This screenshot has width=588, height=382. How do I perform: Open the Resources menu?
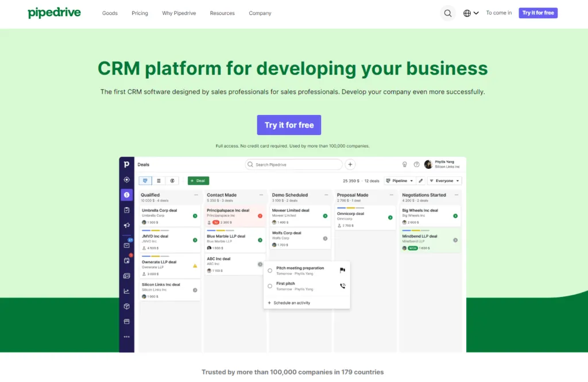coord(222,13)
